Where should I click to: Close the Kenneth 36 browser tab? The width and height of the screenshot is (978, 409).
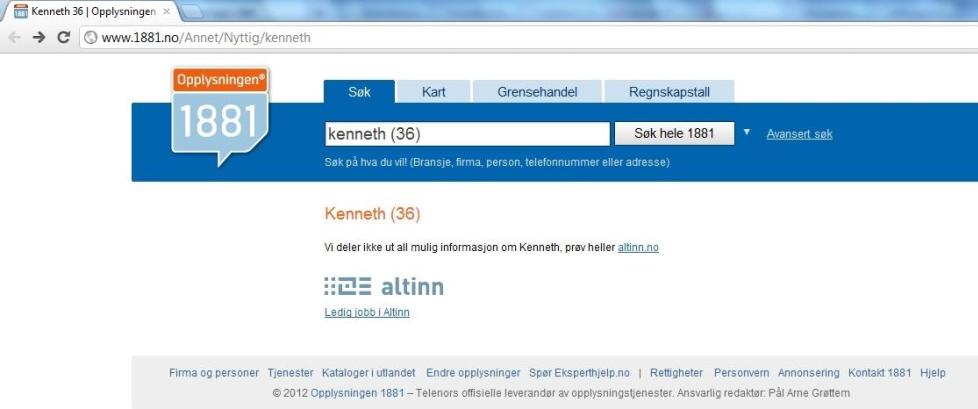pos(167,12)
